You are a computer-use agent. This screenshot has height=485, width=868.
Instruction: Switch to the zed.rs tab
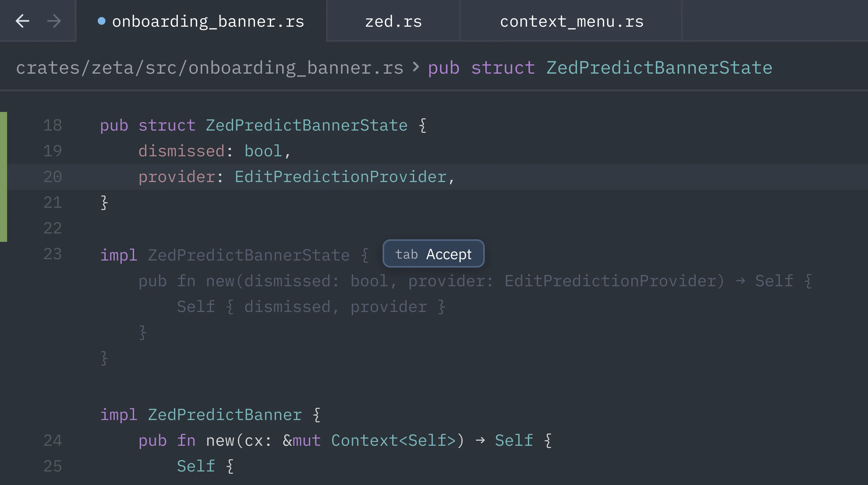pyautogui.click(x=393, y=21)
